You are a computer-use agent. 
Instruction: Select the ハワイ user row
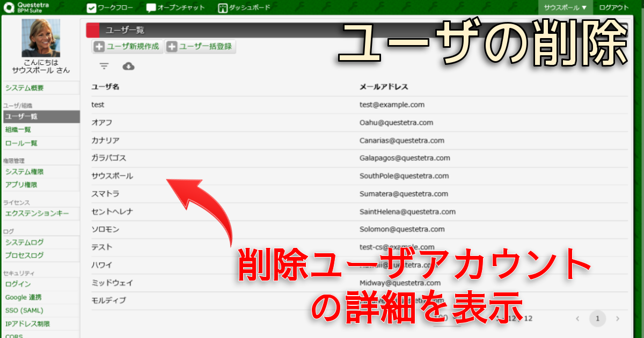coord(360,264)
